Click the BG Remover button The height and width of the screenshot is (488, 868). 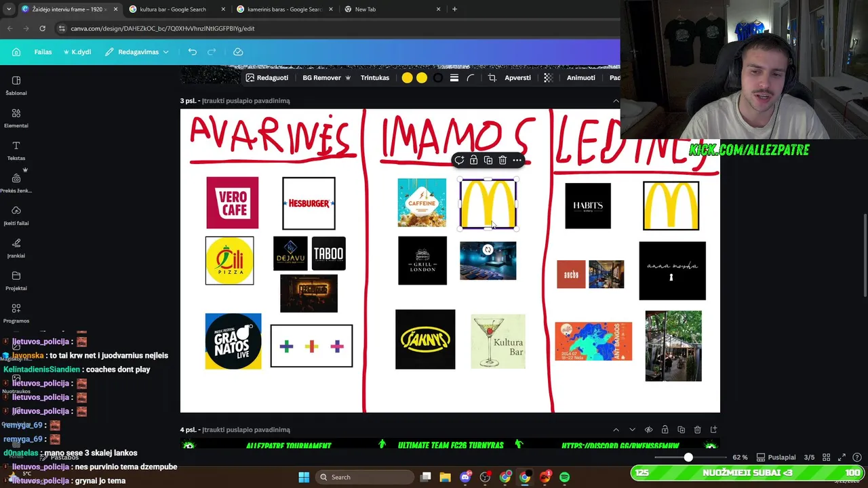(x=326, y=78)
